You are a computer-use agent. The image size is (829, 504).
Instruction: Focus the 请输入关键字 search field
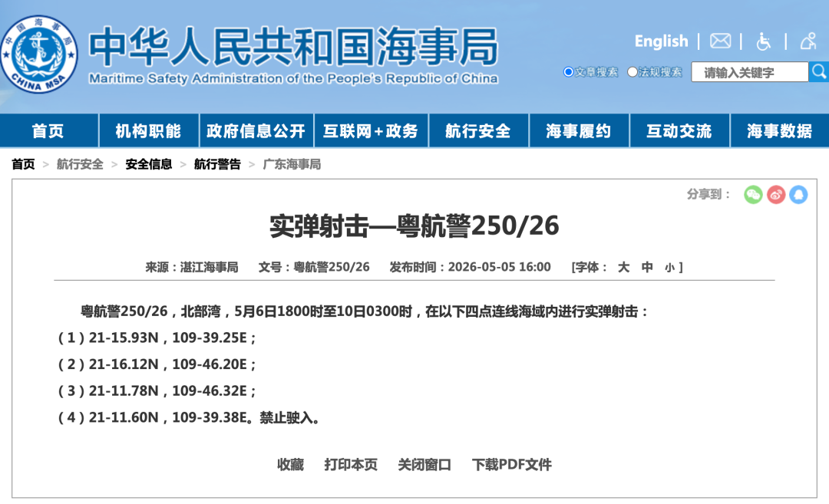coord(750,72)
